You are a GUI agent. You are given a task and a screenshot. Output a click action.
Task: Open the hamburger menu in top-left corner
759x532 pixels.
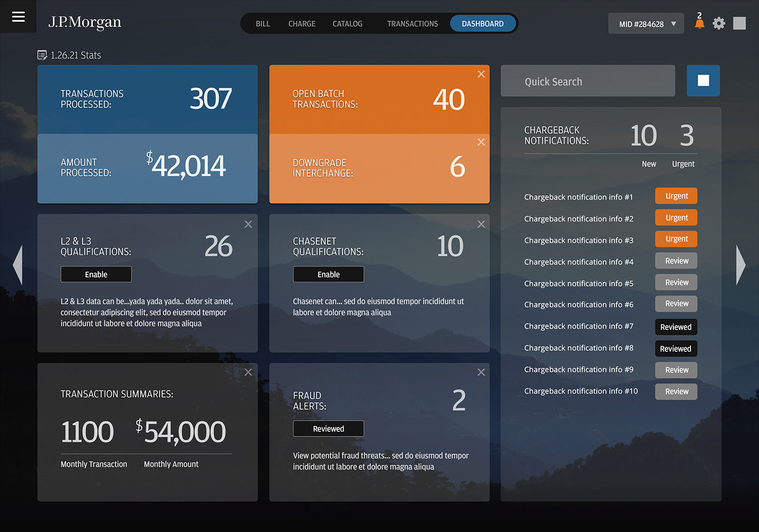coord(18,17)
